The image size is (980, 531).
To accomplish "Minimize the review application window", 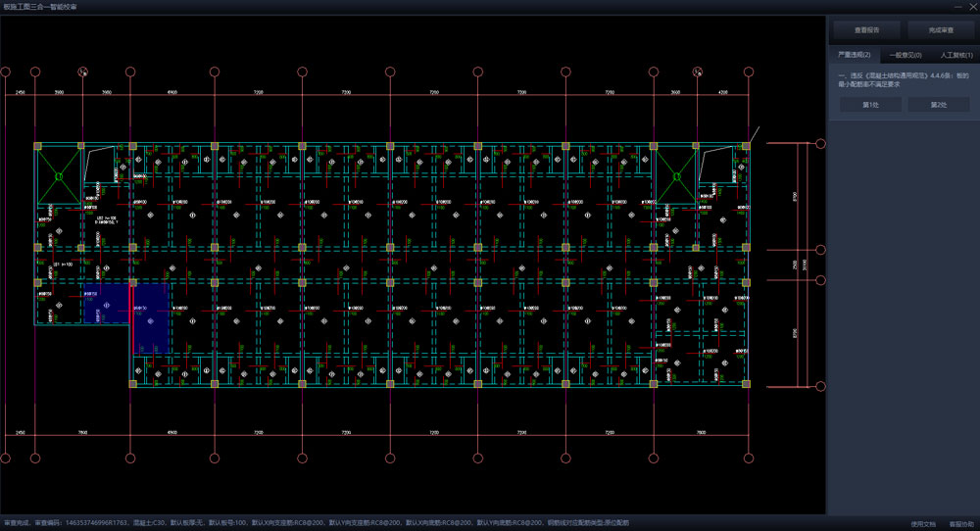I will (x=957, y=6).
